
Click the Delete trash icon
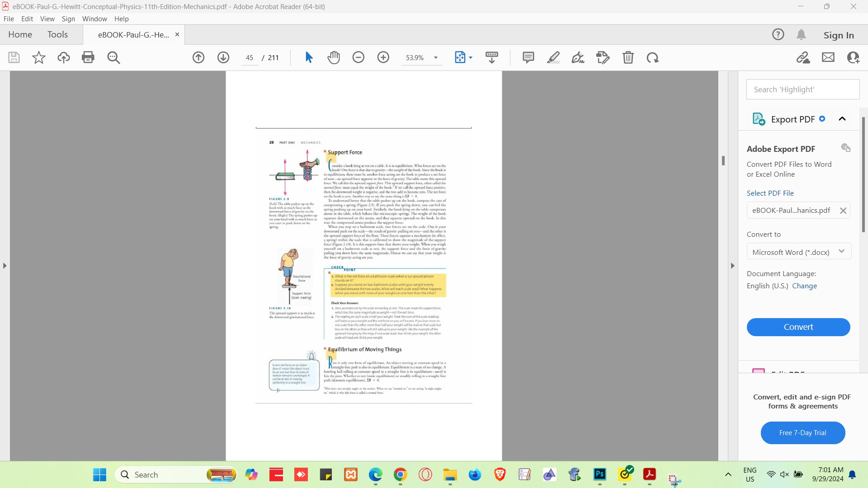point(628,57)
